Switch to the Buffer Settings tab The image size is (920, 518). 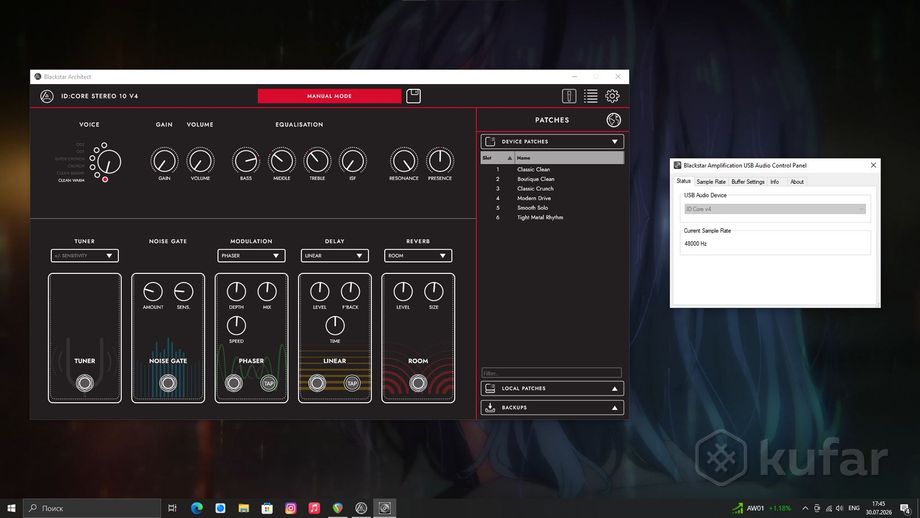coord(748,182)
